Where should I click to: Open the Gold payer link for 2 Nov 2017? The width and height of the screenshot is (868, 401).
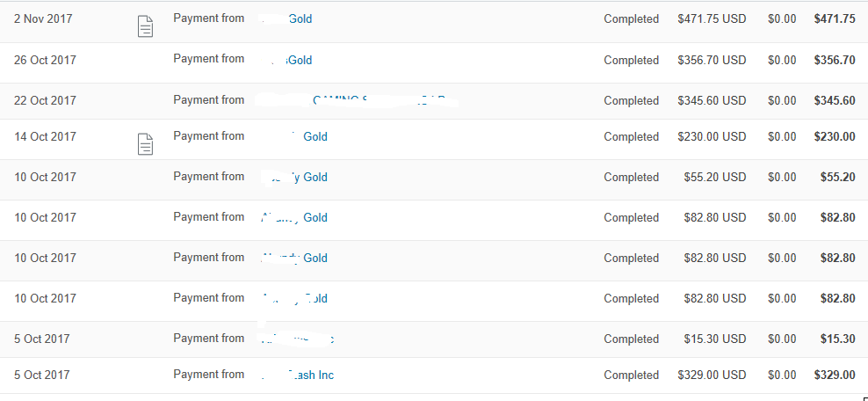[286, 18]
